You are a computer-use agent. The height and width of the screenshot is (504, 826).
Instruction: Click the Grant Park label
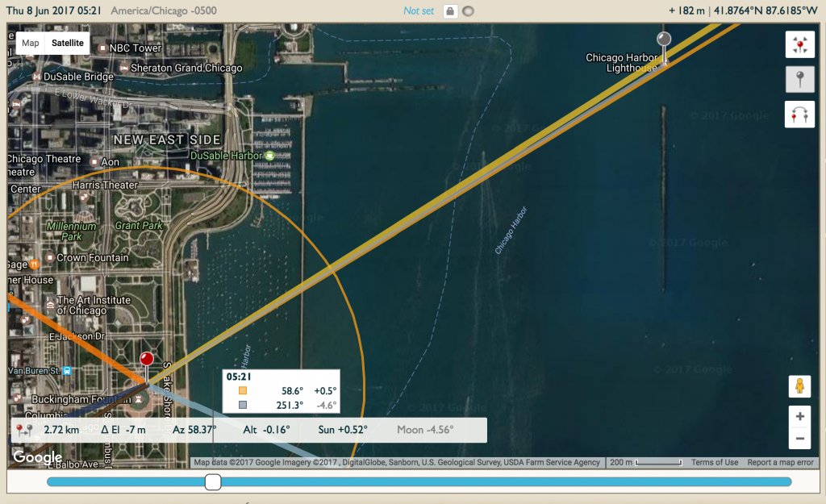(x=139, y=226)
